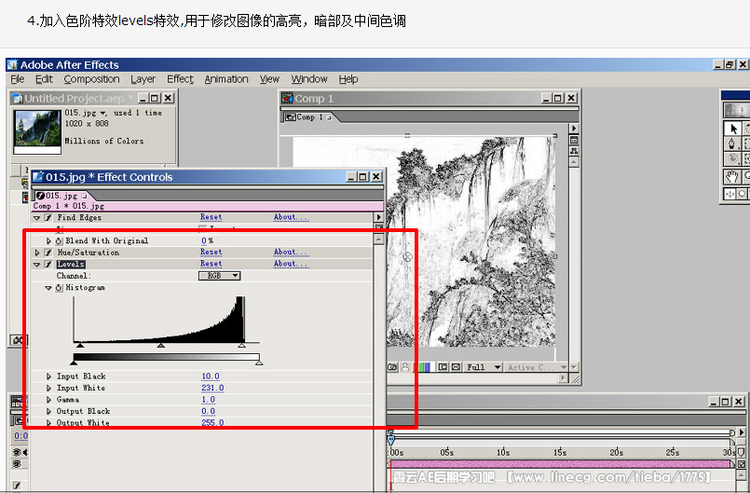
Task: Open About for Levels effect
Action: coord(291,263)
